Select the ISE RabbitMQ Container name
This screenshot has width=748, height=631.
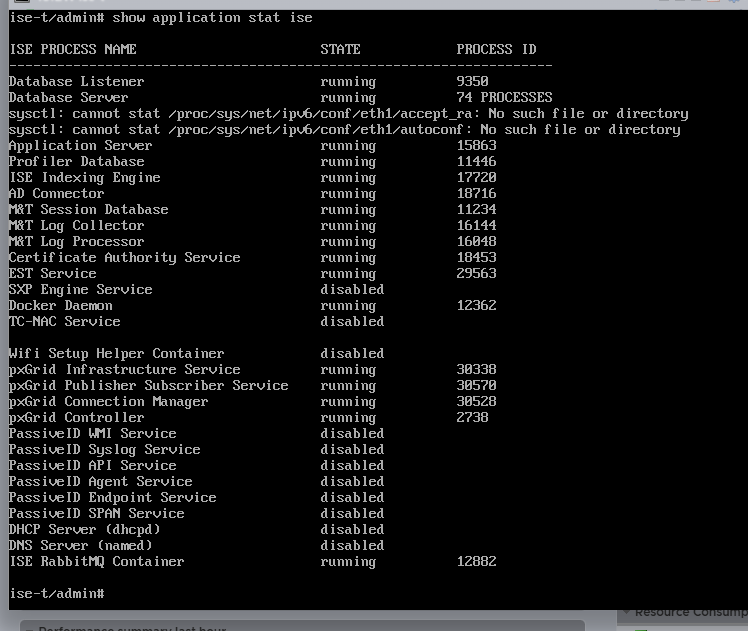[x=96, y=562]
